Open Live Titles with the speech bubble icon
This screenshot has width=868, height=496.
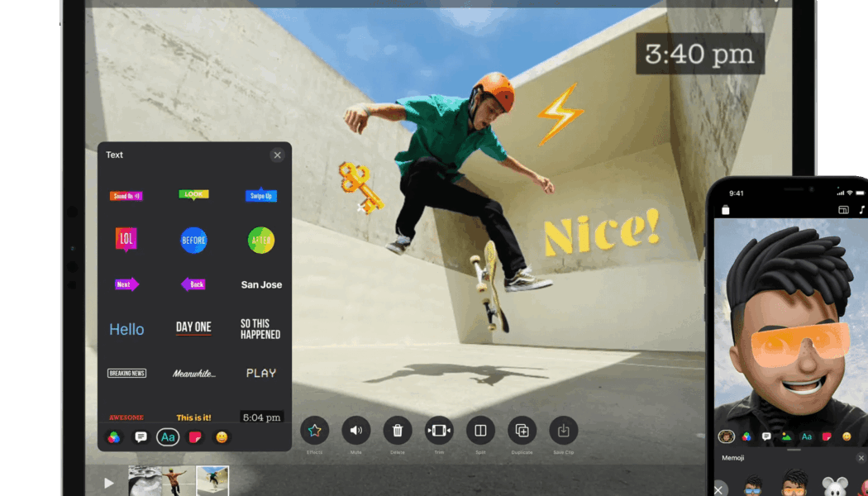point(140,436)
